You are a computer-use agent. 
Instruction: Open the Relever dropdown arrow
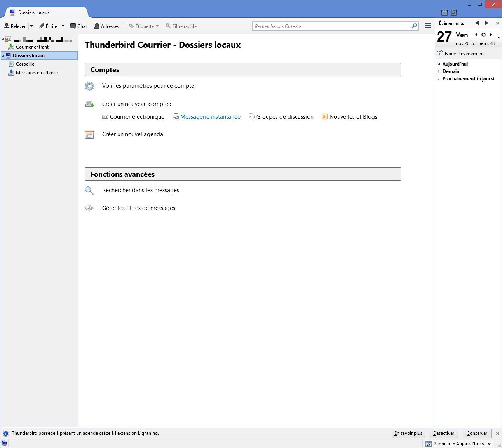click(x=31, y=26)
